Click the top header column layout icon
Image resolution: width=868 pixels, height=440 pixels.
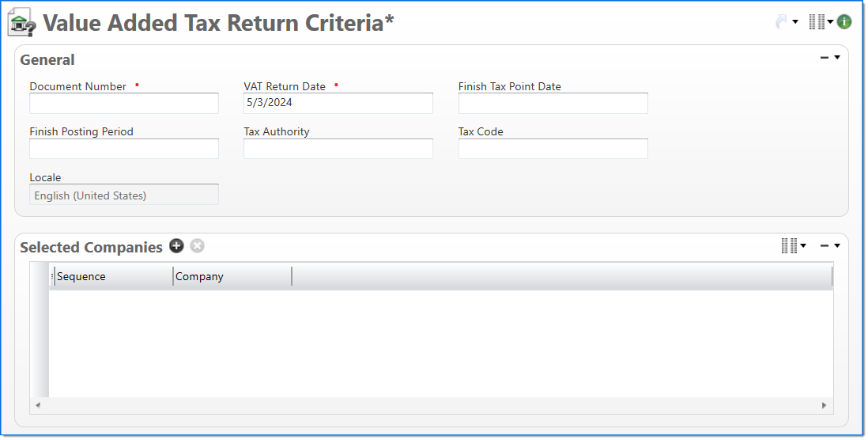817,22
